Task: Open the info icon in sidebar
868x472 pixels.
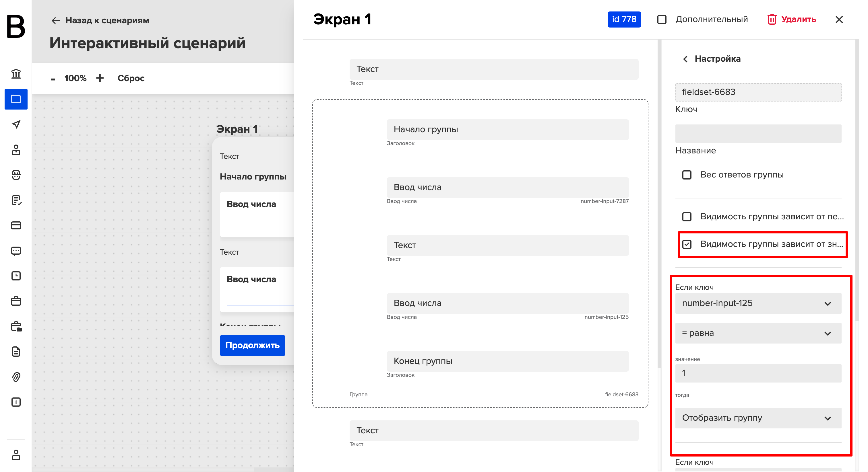Action: 16,402
